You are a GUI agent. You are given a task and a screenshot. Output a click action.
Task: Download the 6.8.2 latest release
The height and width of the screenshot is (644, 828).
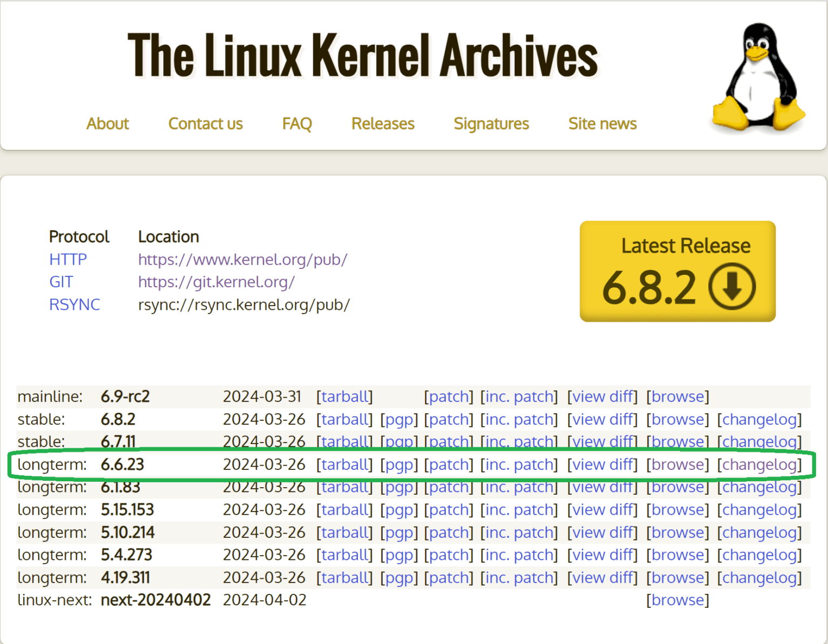pos(677,271)
